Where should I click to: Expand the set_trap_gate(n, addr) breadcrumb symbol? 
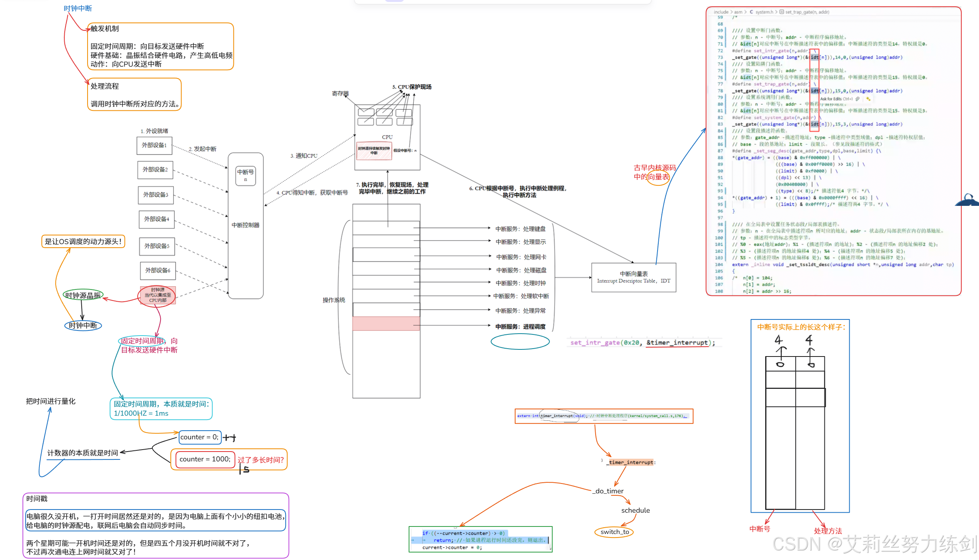(807, 12)
